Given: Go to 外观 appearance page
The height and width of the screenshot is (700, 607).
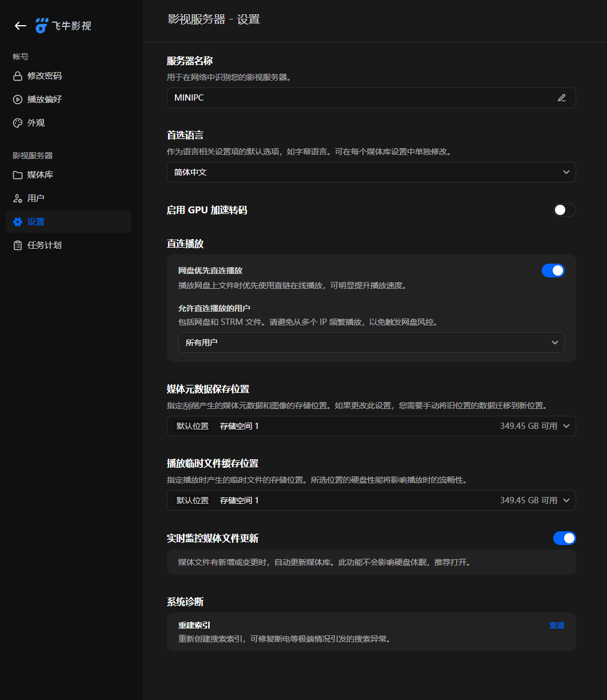Looking at the screenshot, I should (x=69, y=123).
